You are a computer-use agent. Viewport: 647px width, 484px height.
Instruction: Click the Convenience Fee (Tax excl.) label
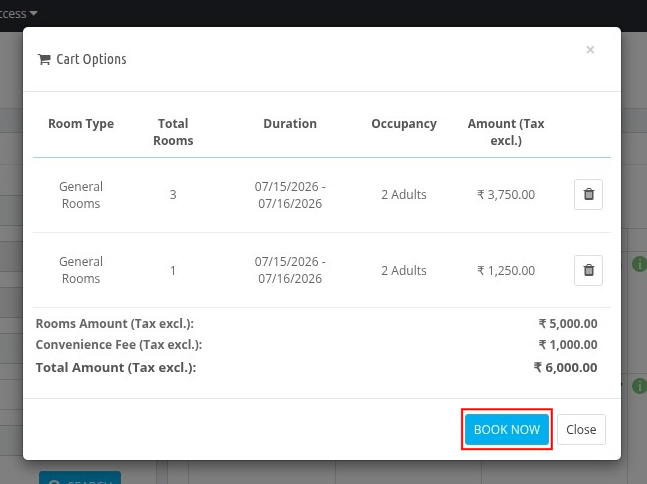pos(119,345)
